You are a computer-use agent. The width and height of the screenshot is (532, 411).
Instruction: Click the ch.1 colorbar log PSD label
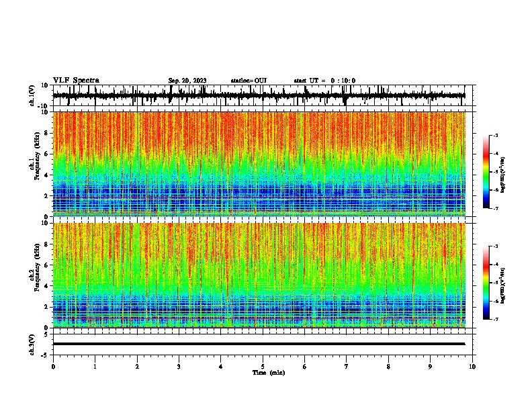(502, 175)
